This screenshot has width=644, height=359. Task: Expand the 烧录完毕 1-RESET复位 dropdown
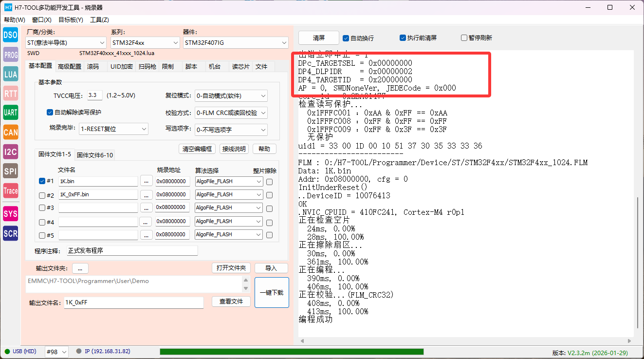pyautogui.click(x=113, y=129)
